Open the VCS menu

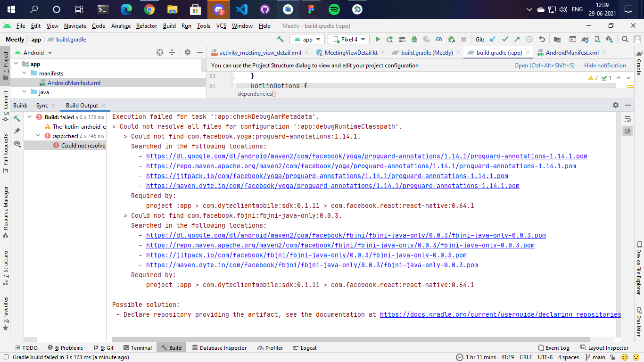tap(221, 26)
